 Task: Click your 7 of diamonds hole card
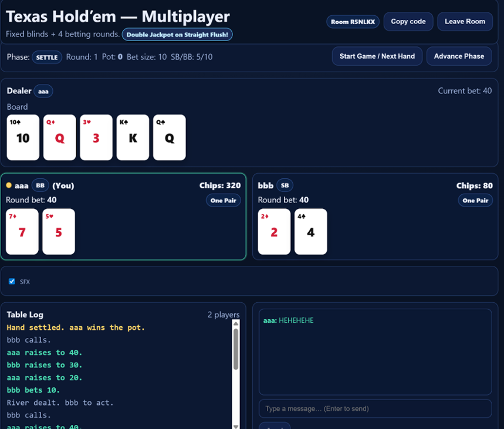[x=22, y=232]
